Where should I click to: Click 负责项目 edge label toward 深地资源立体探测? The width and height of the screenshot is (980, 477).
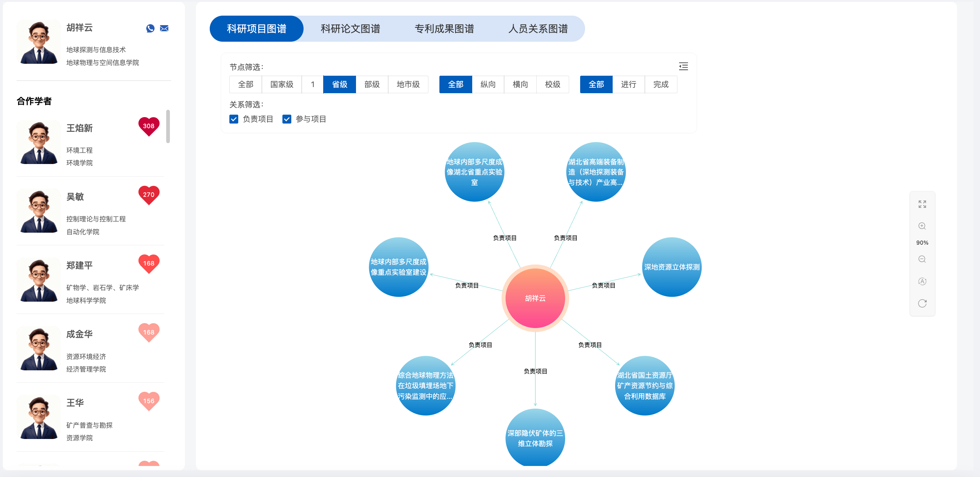[x=603, y=285]
